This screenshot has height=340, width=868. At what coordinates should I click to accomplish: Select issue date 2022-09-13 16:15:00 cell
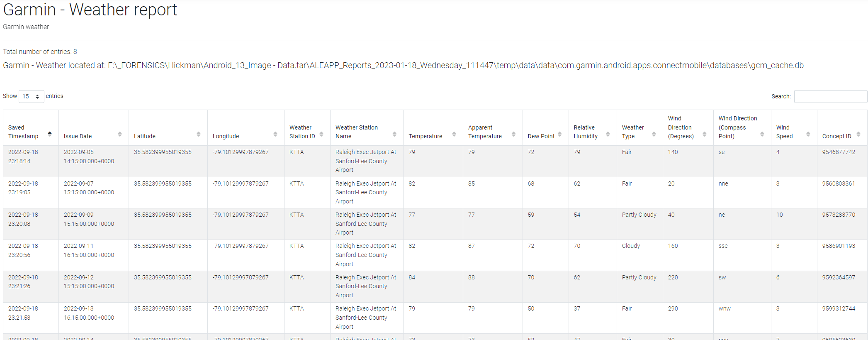pyautogui.click(x=93, y=318)
